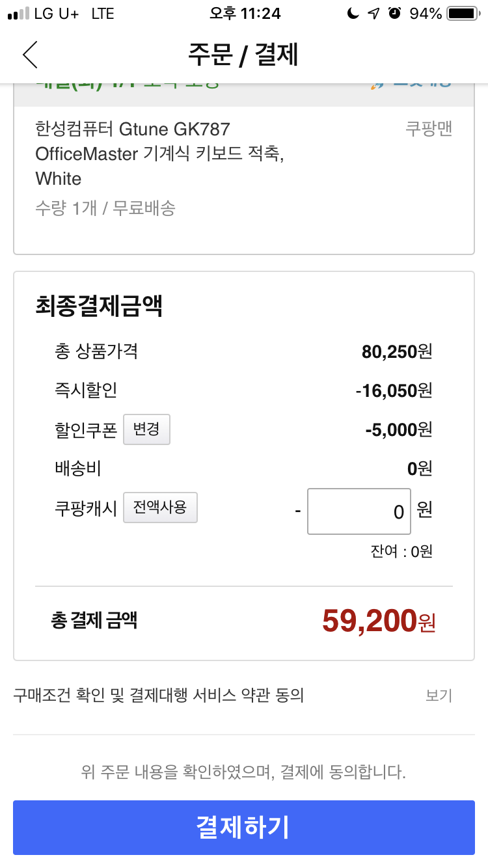488x868 pixels.
Task: Tap the cellular signal bars icon
Action: [19, 14]
